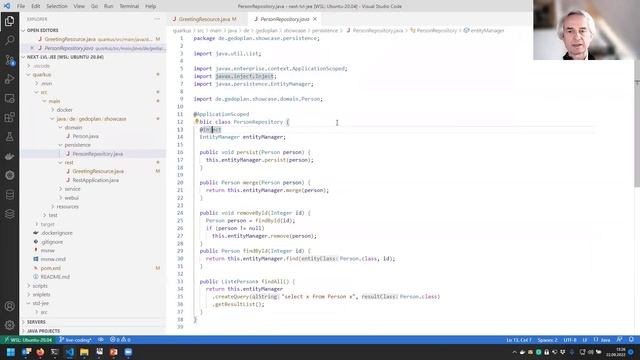Open the Manage gear icon

[9, 325]
